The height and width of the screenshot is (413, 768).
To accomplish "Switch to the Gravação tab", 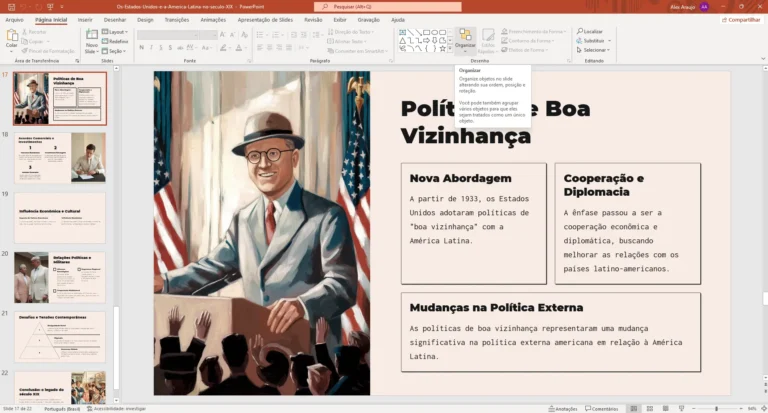I will tap(368, 20).
